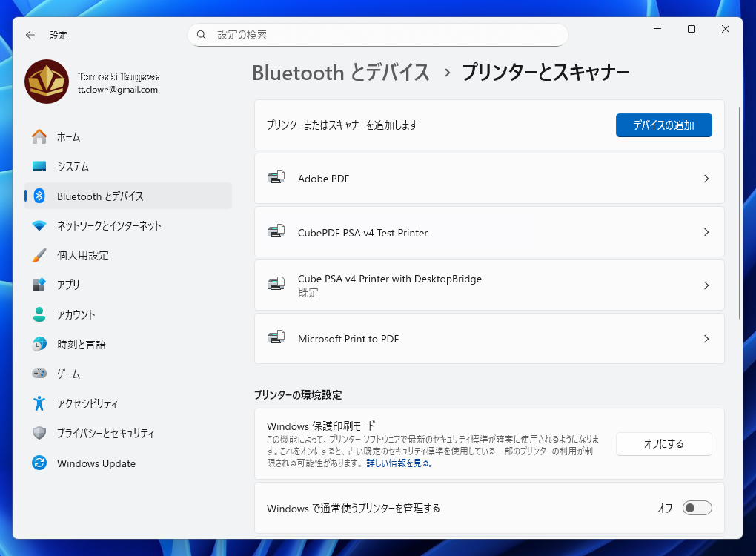Expand CubePDF PSA v4 Test Printer details
This screenshot has width=756, height=556.
click(489, 231)
